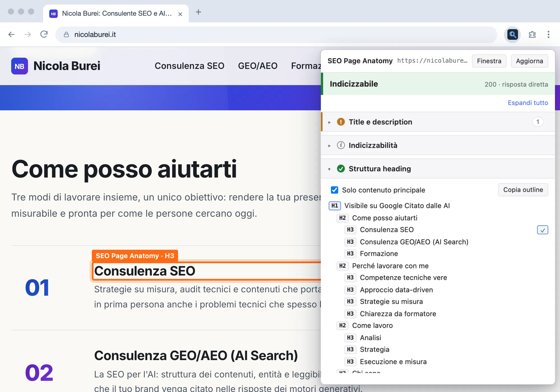
Task: Click the address bar showing nicolaburei.it
Action: pos(276,34)
